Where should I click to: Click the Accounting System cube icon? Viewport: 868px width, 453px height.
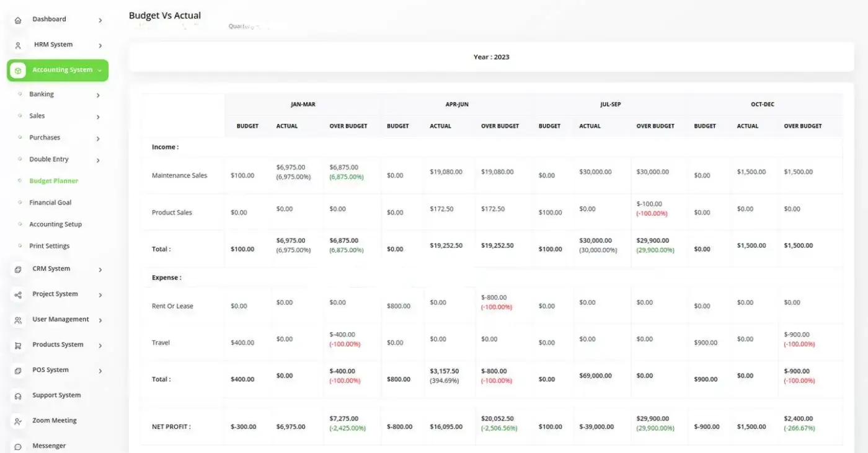(18, 71)
